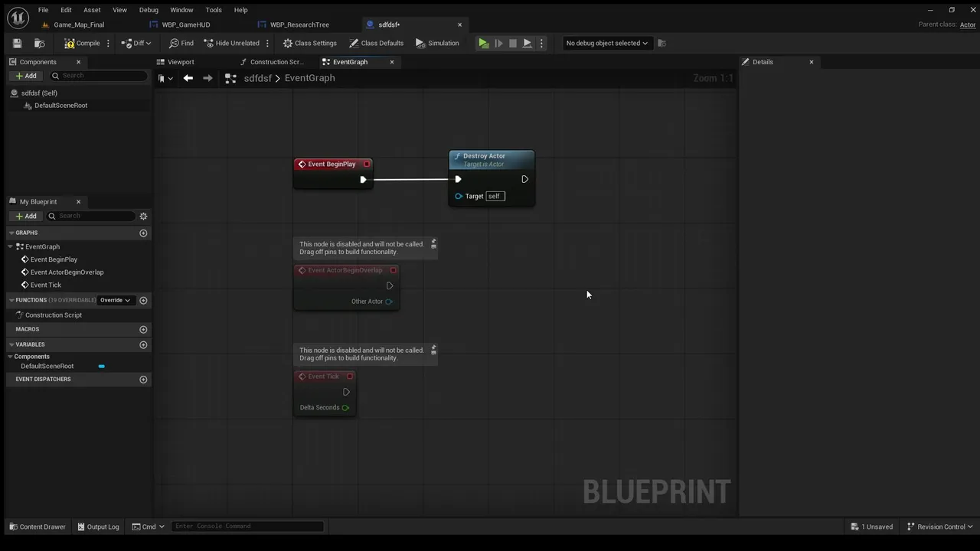Click the Components search field

click(98, 76)
